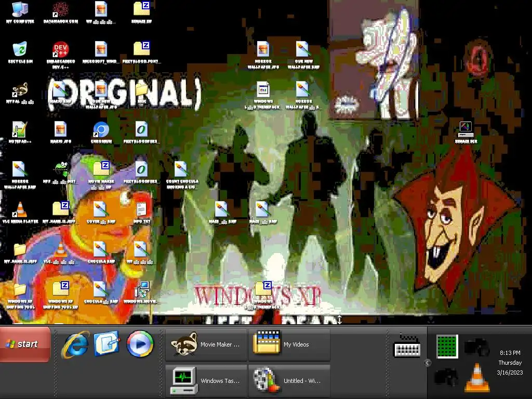Image resolution: width=532 pixels, height=399 pixels.
Task: Open the Fizzyblood font zip archive
Action: click(x=141, y=52)
